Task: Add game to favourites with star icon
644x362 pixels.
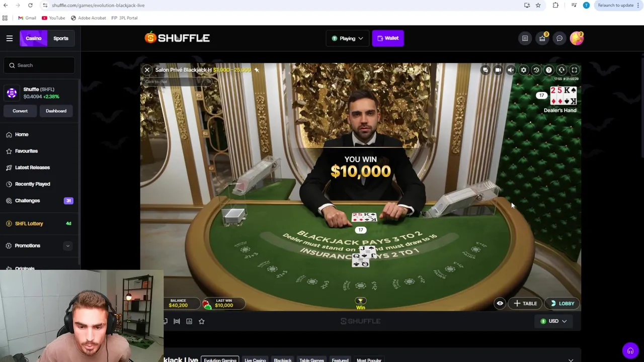Action: click(x=201, y=321)
